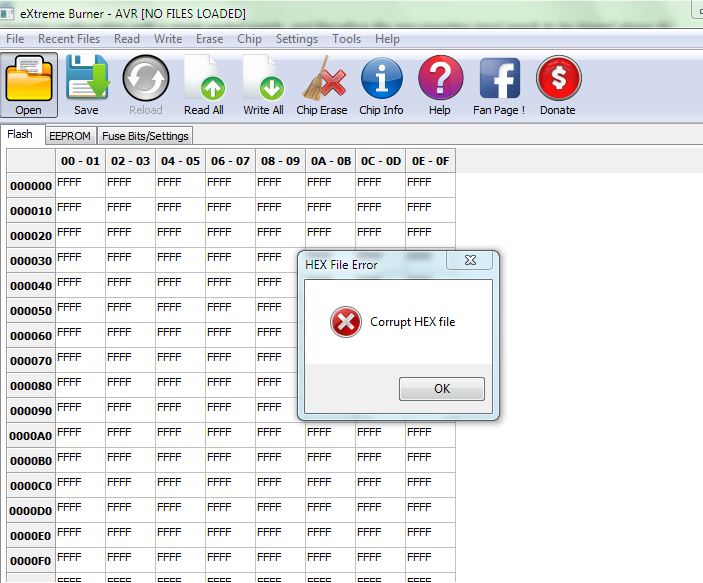Click FFFF cell in row 000000, column 00 - 01
The image size is (703, 583).
pyautogui.click(x=80, y=185)
